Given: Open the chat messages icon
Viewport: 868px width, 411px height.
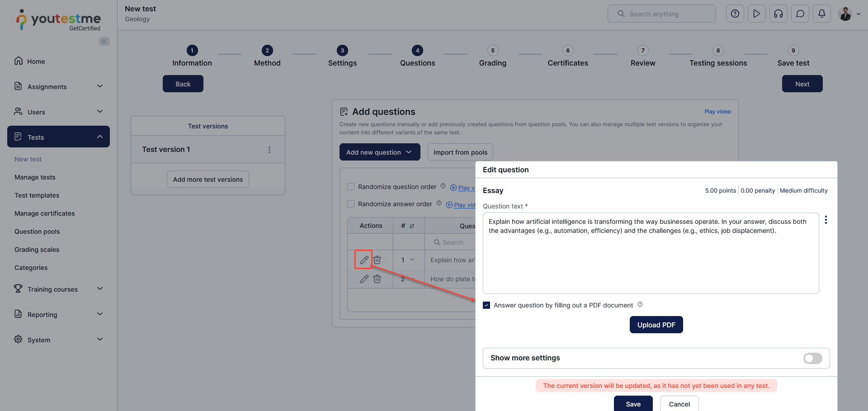Looking at the screenshot, I should 800,14.
